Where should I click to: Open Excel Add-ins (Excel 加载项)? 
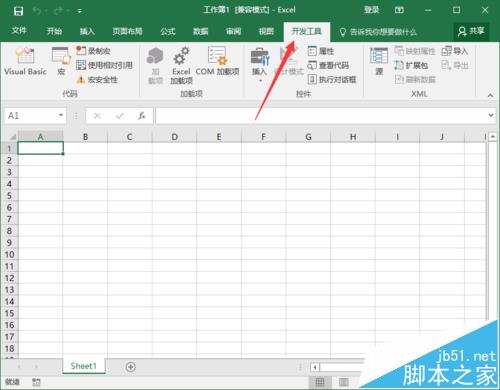pyautogui.click(x=181, y=65)
